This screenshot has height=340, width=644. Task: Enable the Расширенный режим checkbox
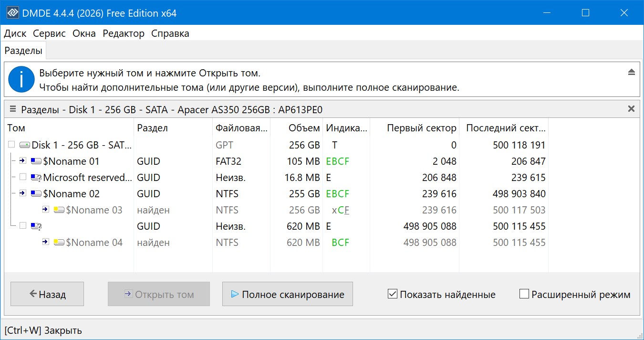tap(523, 295)
